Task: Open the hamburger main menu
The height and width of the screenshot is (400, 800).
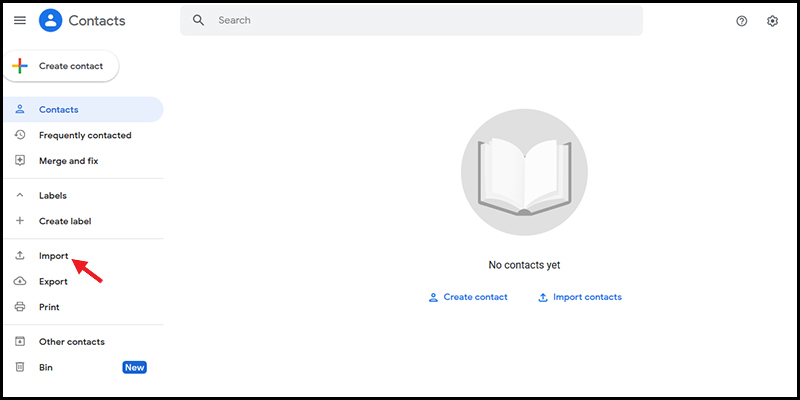Action: pos(20,20)
